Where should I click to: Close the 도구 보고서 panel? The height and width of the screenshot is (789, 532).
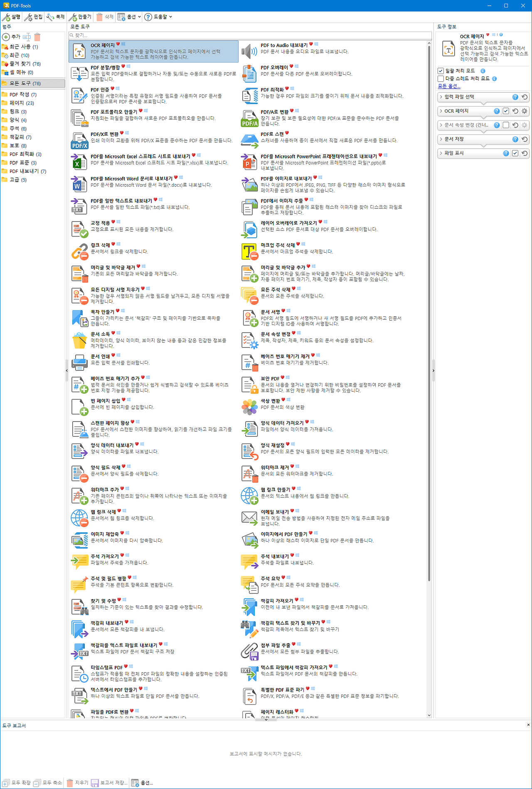tap(528, 725)
